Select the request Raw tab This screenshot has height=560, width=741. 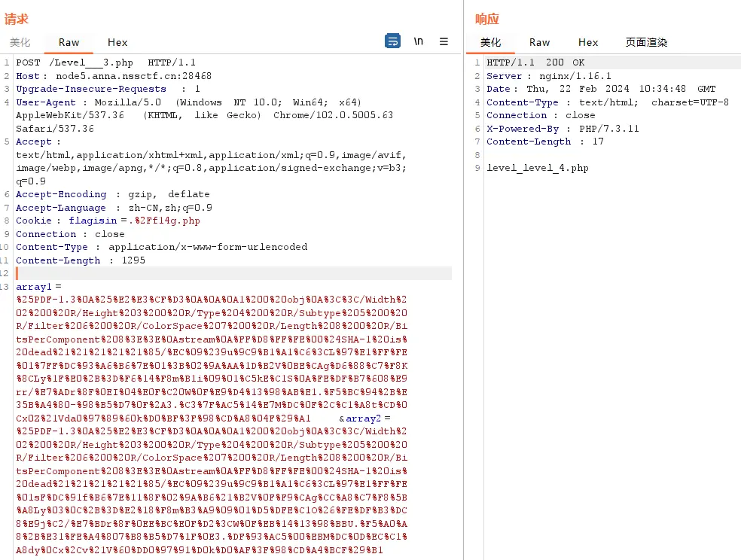(x=69, y=43)
